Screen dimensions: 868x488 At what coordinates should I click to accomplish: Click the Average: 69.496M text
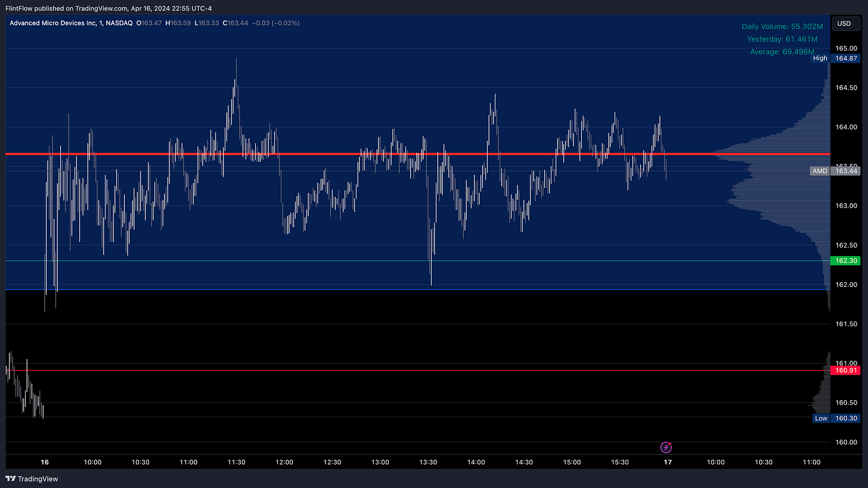point(782,52)
